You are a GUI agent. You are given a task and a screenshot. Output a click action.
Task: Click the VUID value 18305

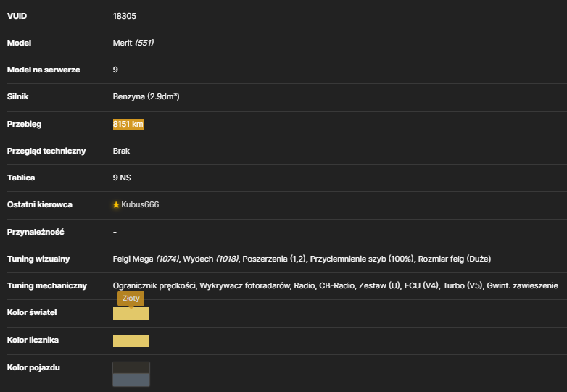125,16
